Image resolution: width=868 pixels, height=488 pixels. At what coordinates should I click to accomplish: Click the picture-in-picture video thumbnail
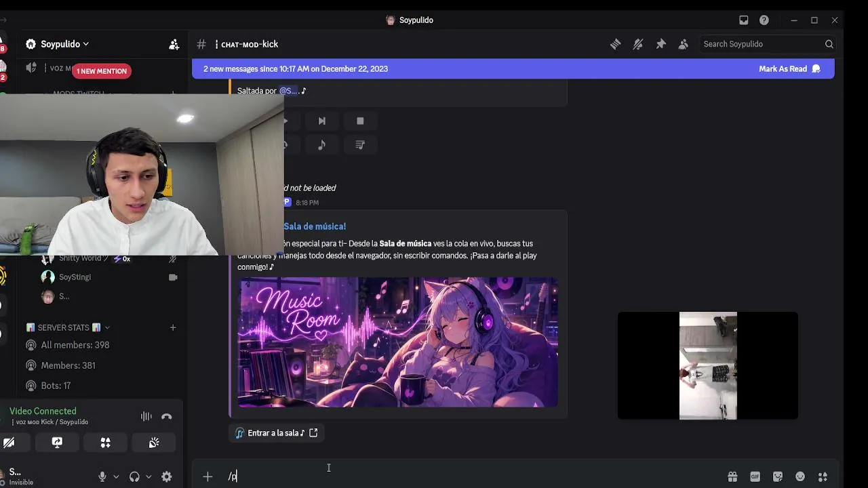(x=708, y=365)
